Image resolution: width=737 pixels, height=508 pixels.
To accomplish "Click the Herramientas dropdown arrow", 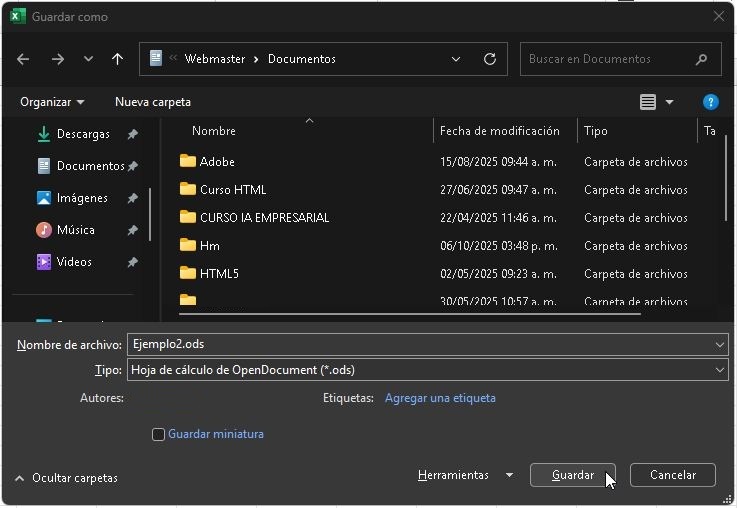I will pyautogui.click(x=509, y=475).
